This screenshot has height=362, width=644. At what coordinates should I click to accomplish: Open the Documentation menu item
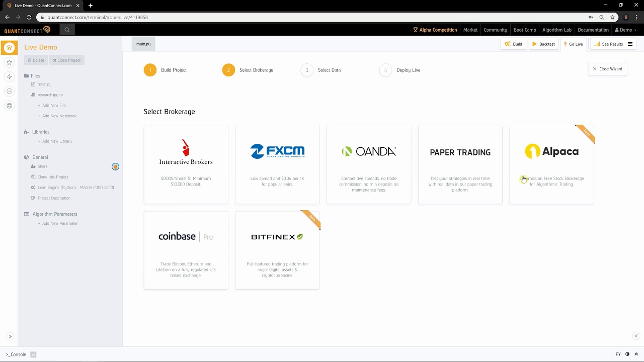[x=593, y=30]
